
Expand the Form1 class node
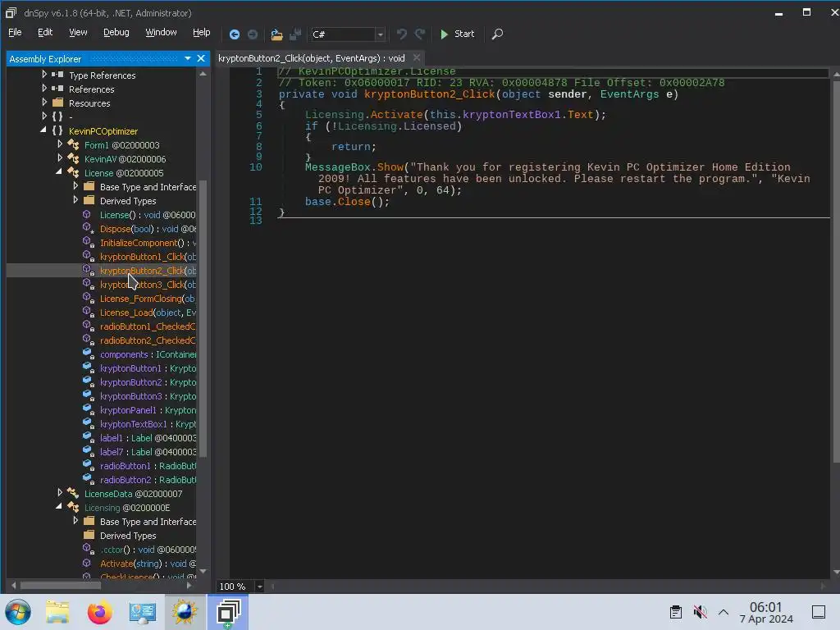point(60,144)
